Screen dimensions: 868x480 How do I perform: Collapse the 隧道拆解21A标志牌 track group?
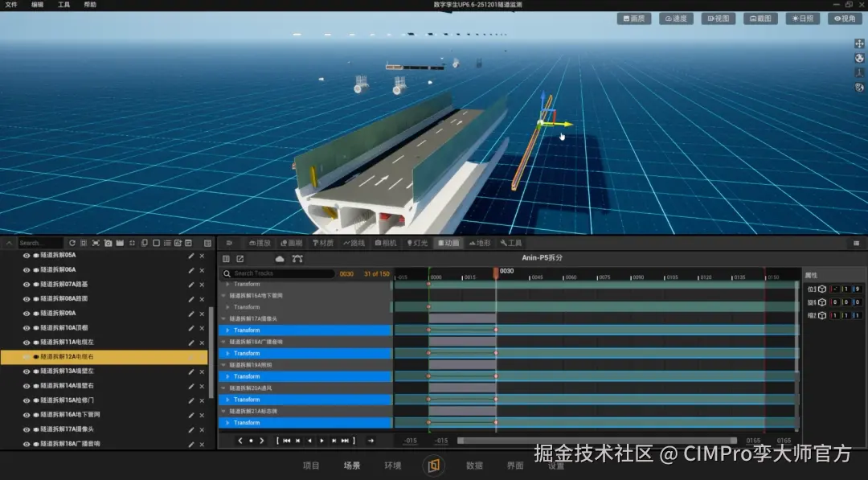tap(223, 411)
